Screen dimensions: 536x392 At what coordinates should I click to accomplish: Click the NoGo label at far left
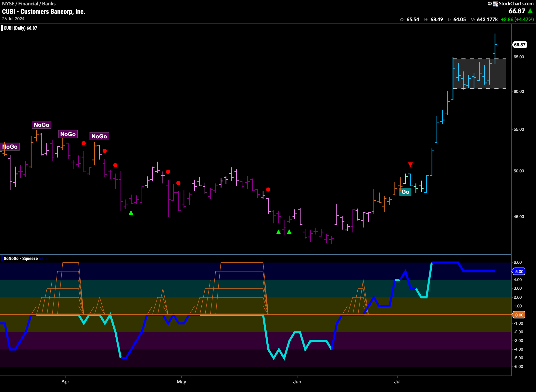pos(10,147)
